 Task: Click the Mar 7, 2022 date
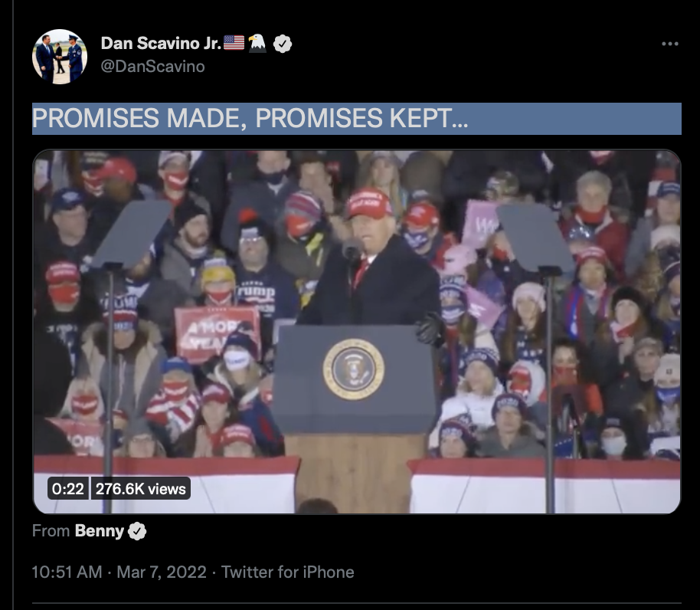[x=162, y=572]
